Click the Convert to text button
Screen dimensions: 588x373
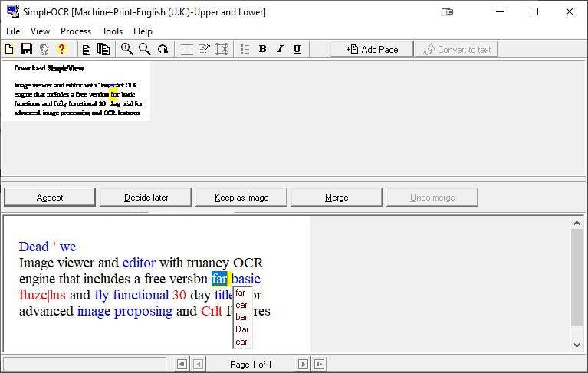coord(456,49)
